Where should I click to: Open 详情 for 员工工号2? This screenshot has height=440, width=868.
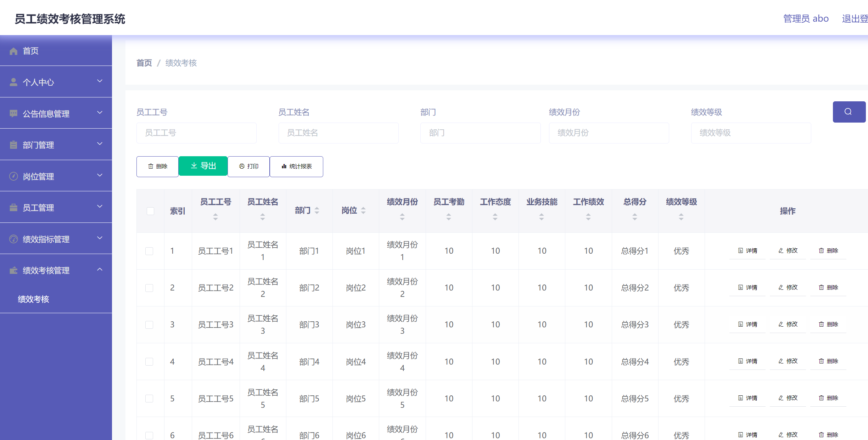pos(747,287)
